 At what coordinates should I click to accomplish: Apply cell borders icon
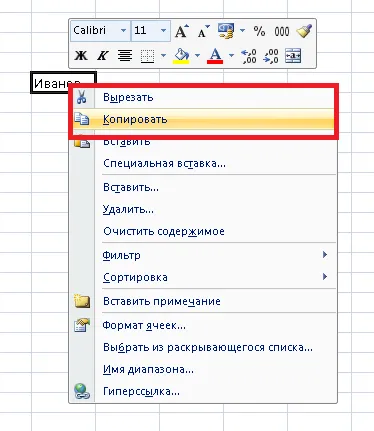pos(147,56)
